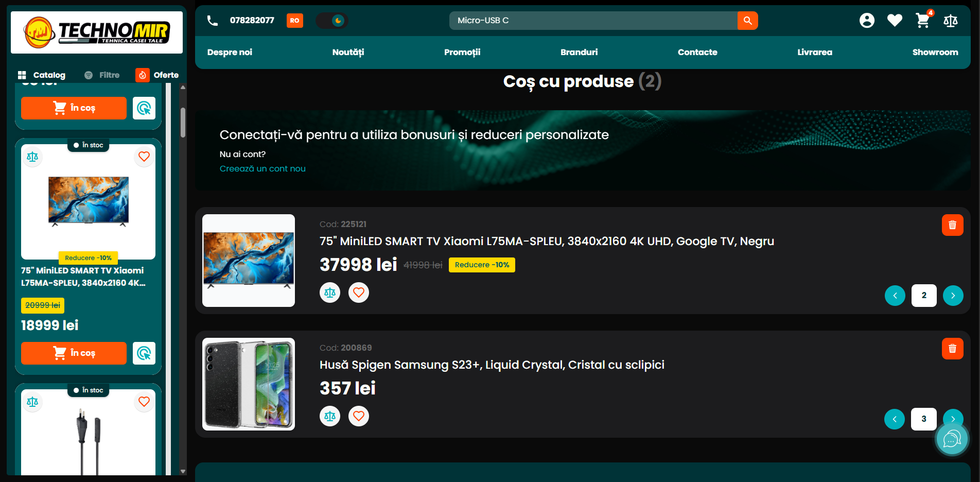
Task: Delete the Spigen case from cart
Action: point(953,349)
